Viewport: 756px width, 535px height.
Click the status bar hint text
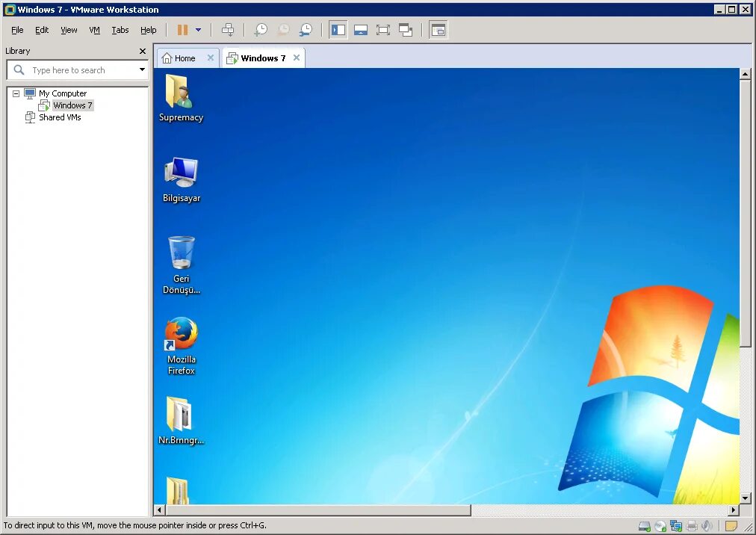click(135, 525)
